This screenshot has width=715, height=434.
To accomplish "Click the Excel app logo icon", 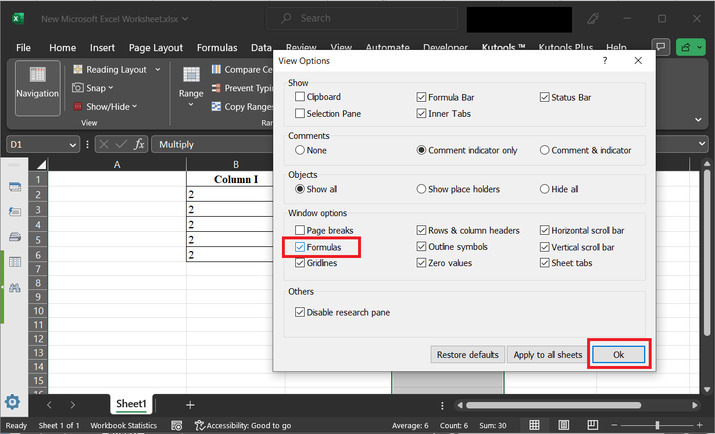I will coord(18,18).
